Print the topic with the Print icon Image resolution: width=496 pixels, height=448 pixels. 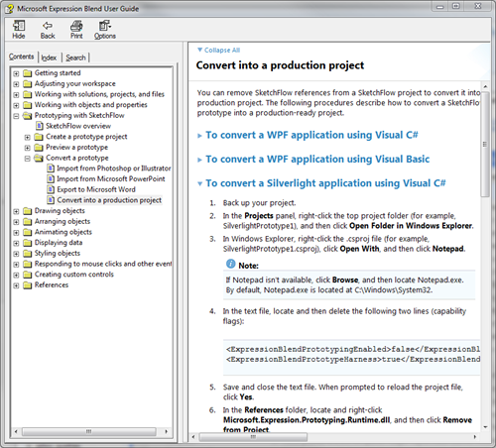tap(76, 26)
